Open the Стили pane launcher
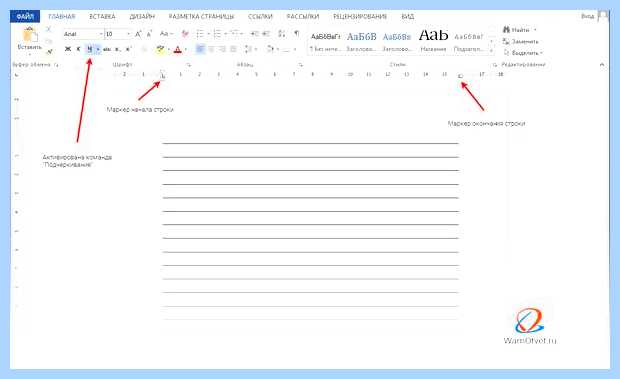Viewport: 620px width, 379px height. tap(494, 65)
